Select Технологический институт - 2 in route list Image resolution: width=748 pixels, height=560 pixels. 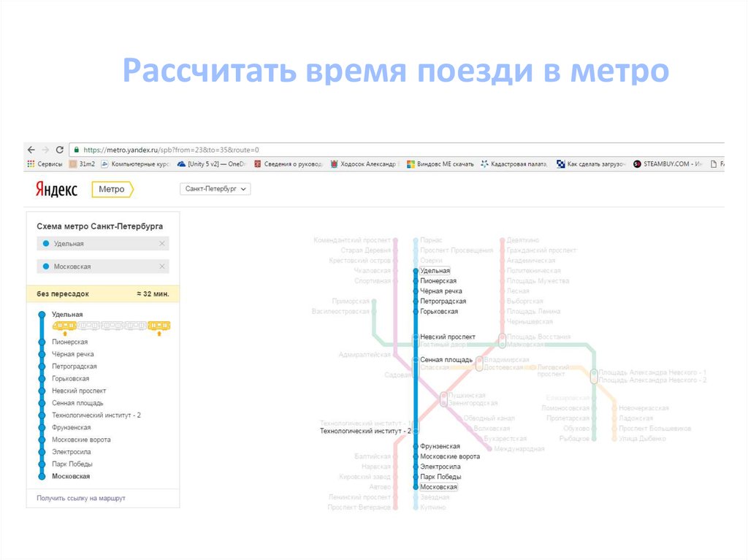pyautogui.click(x=96, y=415)
